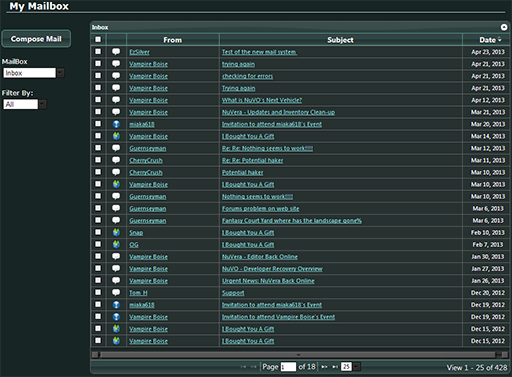Click the gift icon in Snap's row

pos(116,232)
